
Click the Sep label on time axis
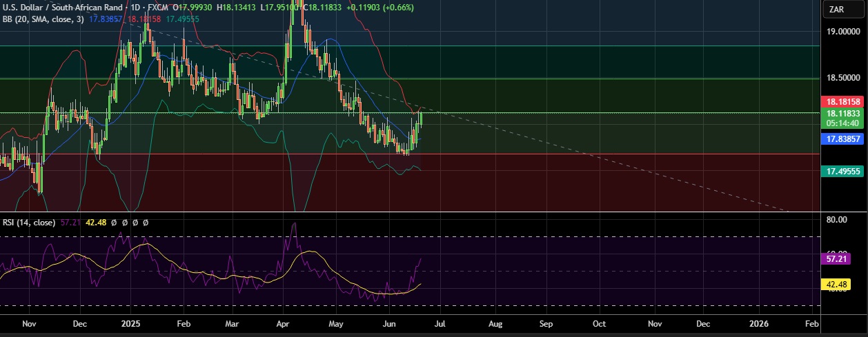tap(546, 323)
